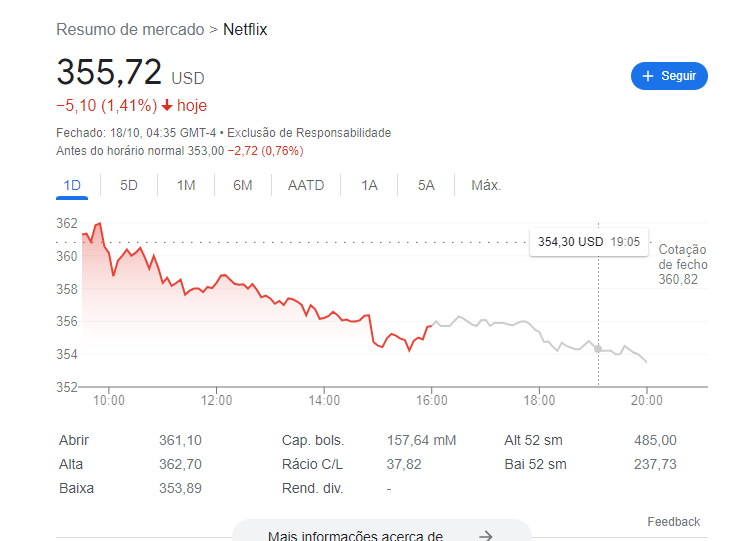Image resolution: width=751 pixels, height=541 pixels.
Task: Select the 1D time range tab
Action: click(x=72, y=185)
